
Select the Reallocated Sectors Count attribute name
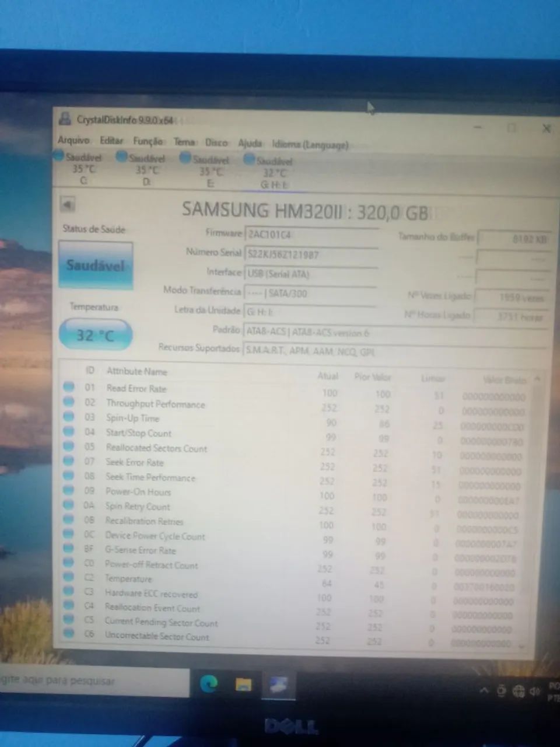pos(156,448)
